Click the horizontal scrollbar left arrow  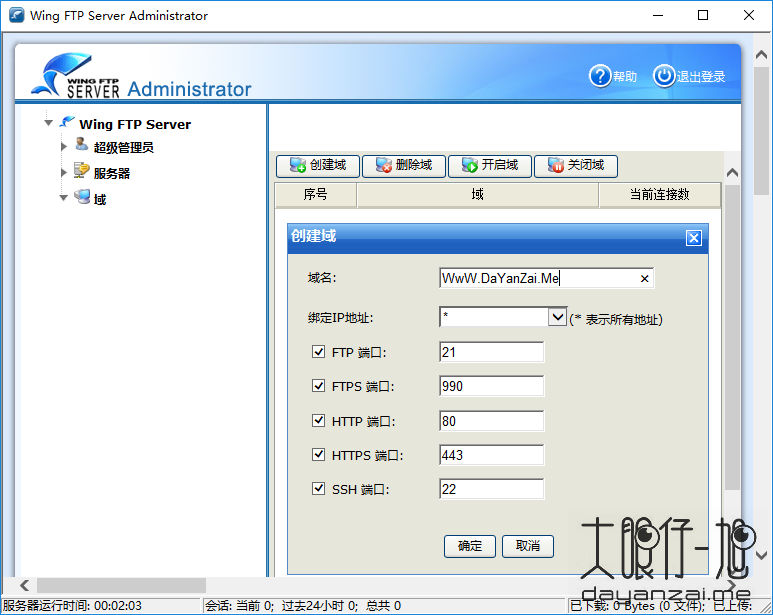click(x=24, y=585)
